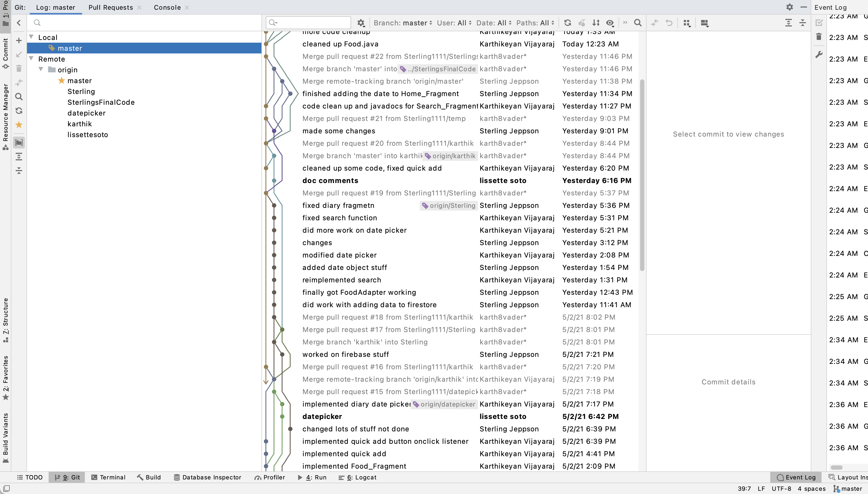868x494 pixels.
Task: Close the Console tab
Action: click(187, 8)
